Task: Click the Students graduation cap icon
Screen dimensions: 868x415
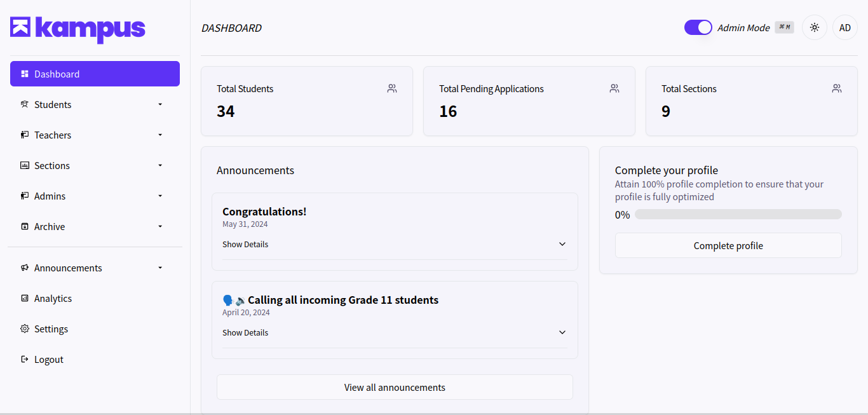Action: click(25, 104)
